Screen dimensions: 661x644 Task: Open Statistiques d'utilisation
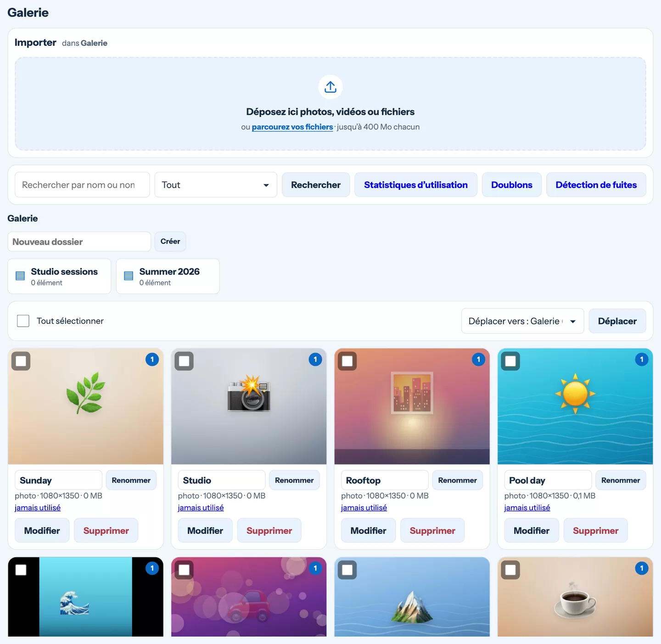point(416,185)
